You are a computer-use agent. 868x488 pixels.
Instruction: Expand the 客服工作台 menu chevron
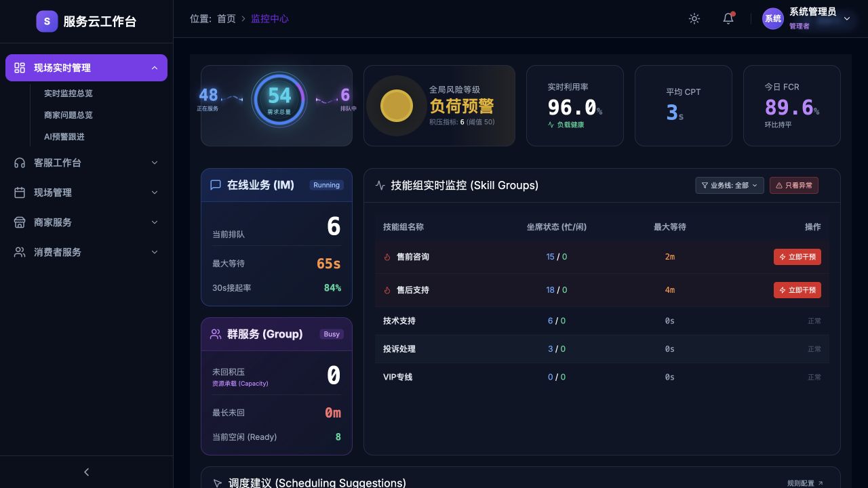[x=155, y=163]
